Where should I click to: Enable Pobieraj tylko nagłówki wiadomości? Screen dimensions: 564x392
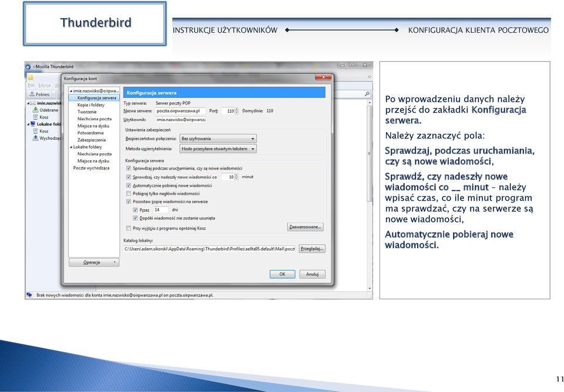pyautogui.click(x=129, y=193)
